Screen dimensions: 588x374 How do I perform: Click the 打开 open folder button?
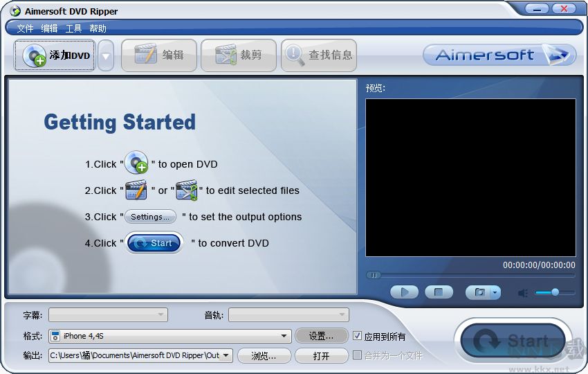[322, 355]
